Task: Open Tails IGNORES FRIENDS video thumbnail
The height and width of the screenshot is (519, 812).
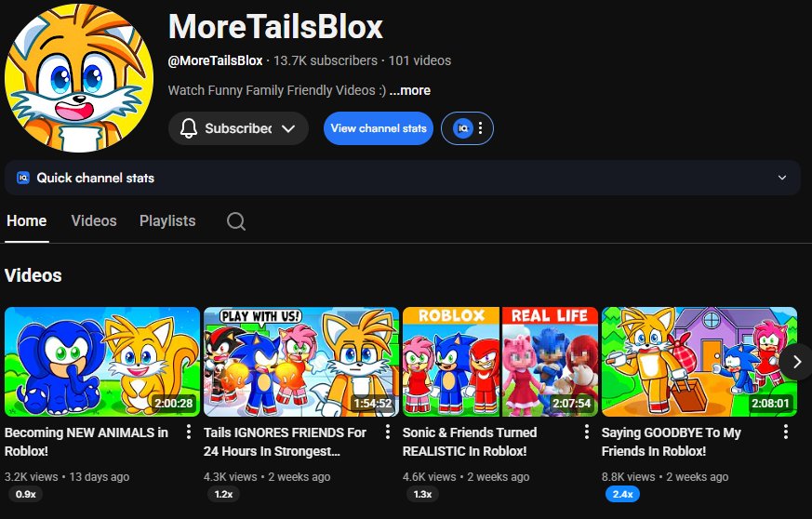Action: coord(301,362)
